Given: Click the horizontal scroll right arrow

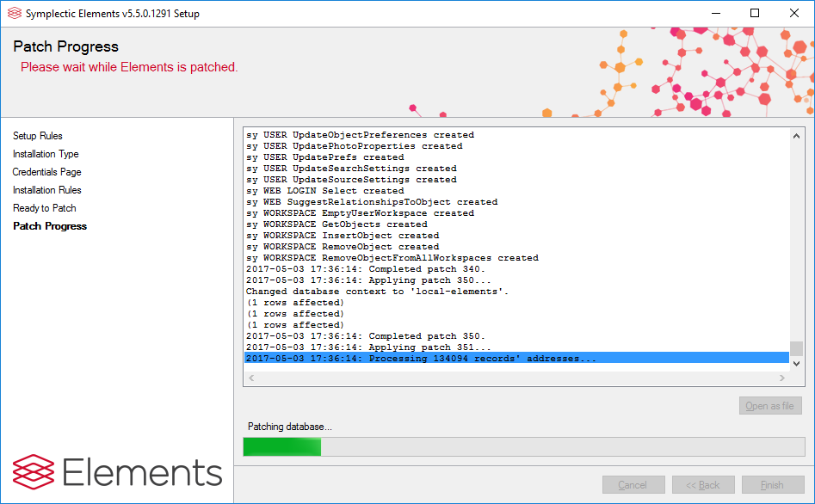Looking at the screenshot, I should 781,378.
